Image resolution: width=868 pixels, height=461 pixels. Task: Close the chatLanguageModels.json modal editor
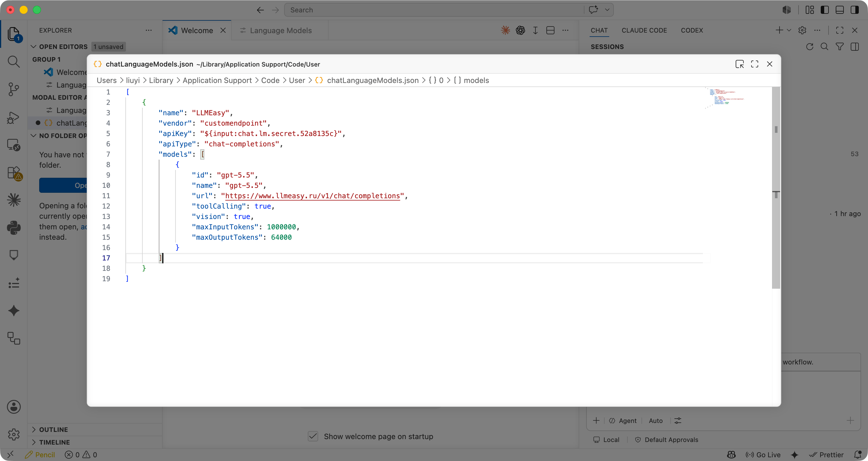[770, 64]
